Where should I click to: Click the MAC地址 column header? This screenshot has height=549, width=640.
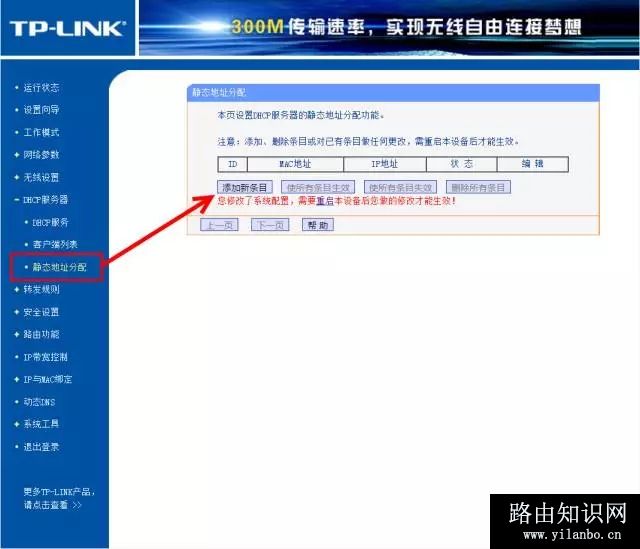tap(295, 164)
